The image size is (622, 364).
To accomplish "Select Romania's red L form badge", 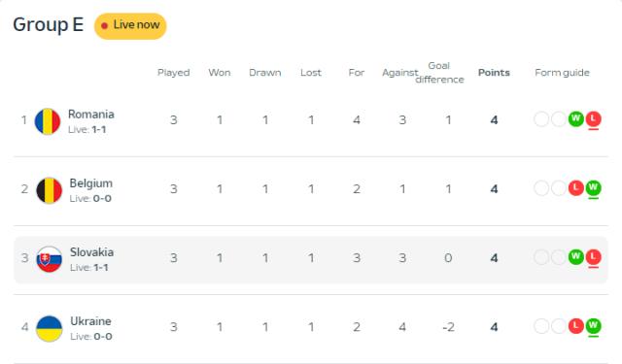I will tap(594, 118).
